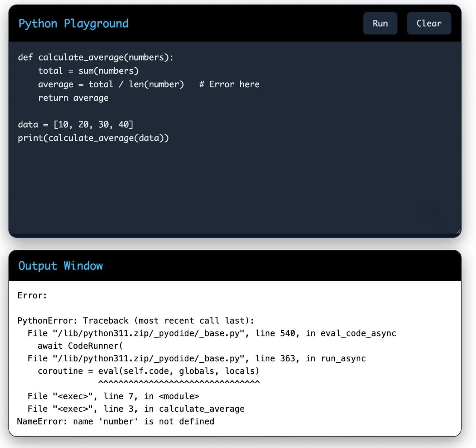The height and width of the screenshot is (448, 476).
Task: Click the empty area of the code editor
Action: pos(235,187)
